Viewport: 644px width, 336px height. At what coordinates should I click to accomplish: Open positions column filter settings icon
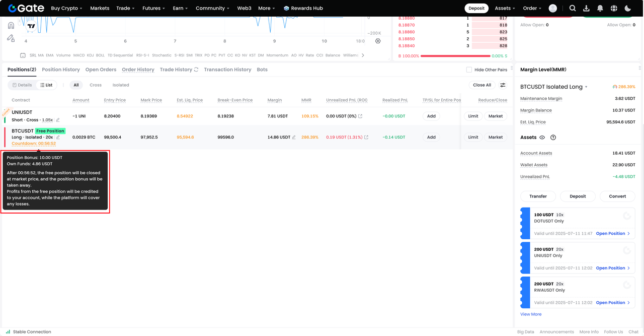503,85
